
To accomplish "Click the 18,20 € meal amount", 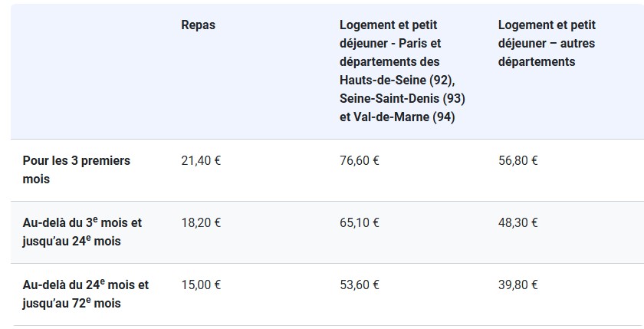I will tap(201, 223).
